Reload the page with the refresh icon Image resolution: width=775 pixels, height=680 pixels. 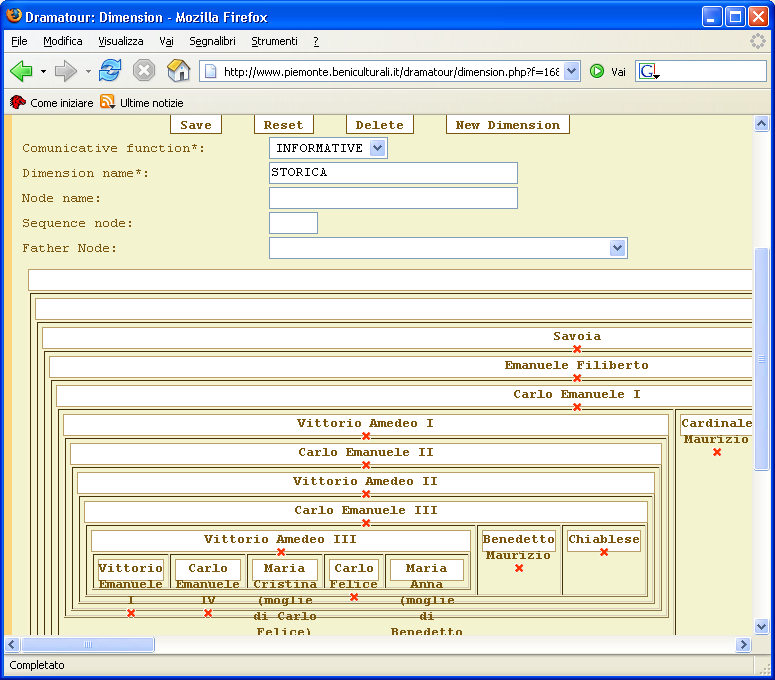(x=110, y=71)
